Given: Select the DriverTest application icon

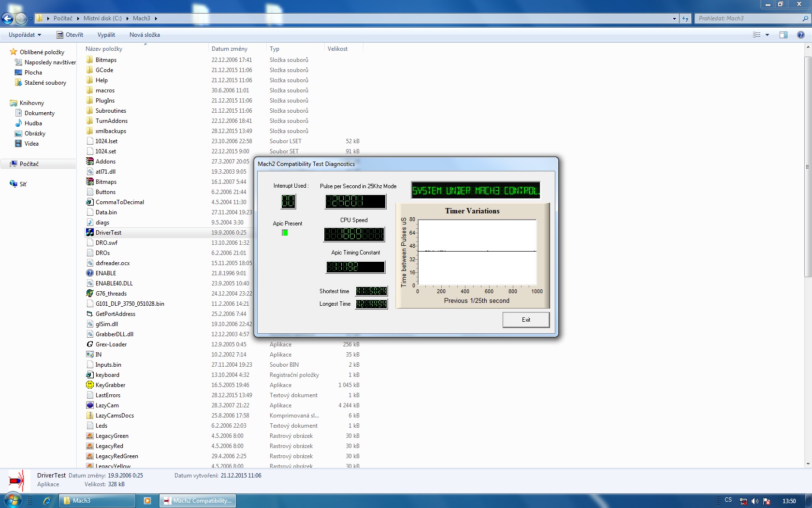Looking at the screenshot, I should point(90,233).
